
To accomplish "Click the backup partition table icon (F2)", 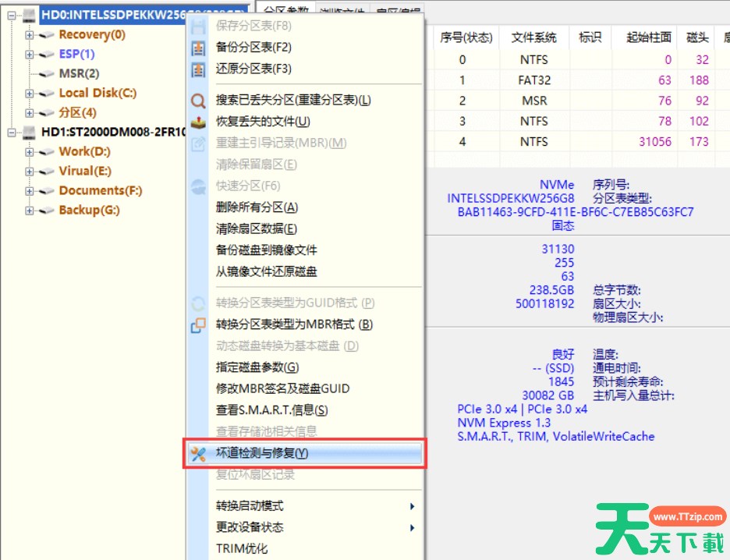I will pyautogui.click(x=198, y=48).
